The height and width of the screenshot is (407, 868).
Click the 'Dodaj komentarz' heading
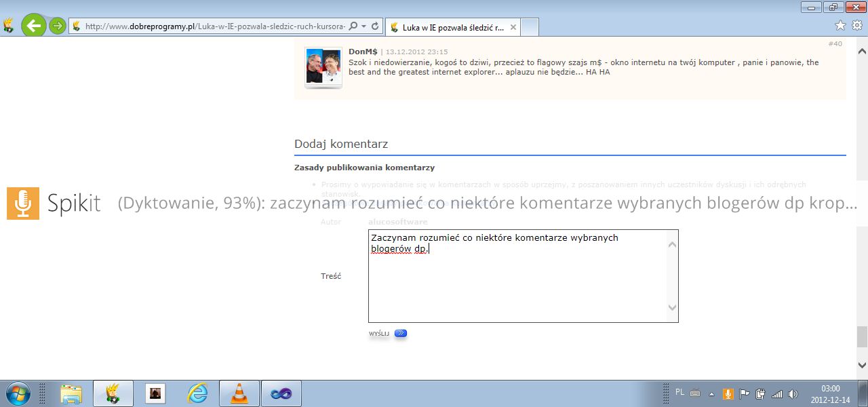click(341, 144)
